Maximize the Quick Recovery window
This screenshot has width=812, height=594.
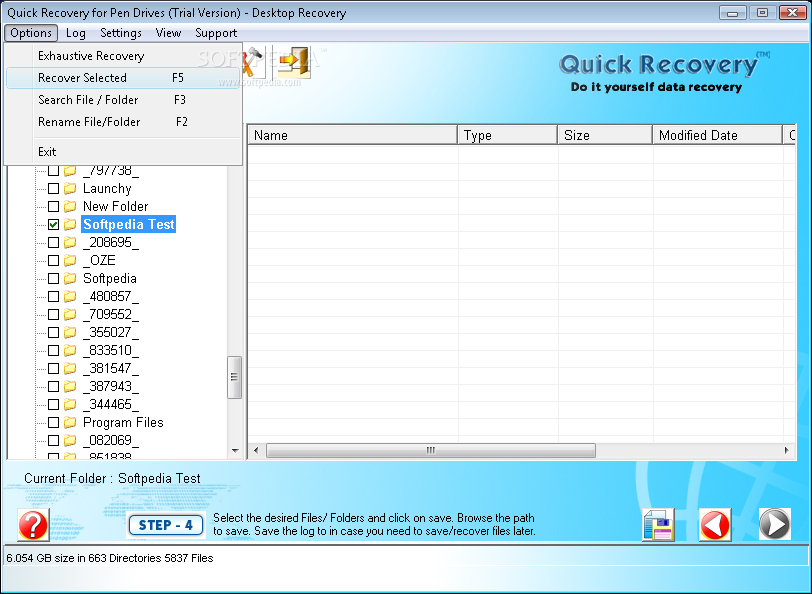point(762,13)
